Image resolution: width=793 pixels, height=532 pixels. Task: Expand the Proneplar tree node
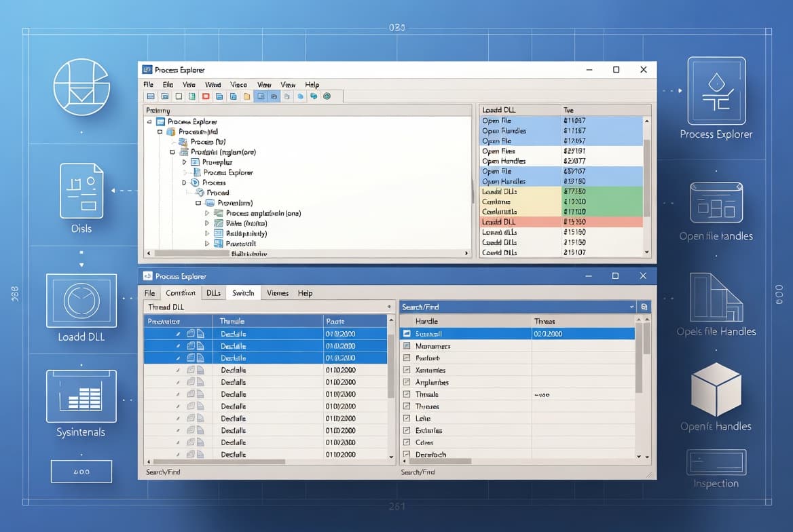185,162
